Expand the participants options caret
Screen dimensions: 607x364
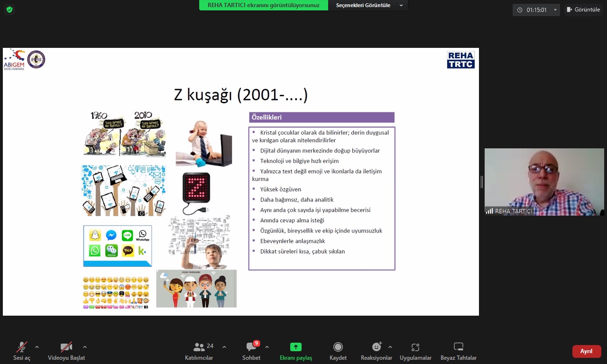tap(224, 347)
